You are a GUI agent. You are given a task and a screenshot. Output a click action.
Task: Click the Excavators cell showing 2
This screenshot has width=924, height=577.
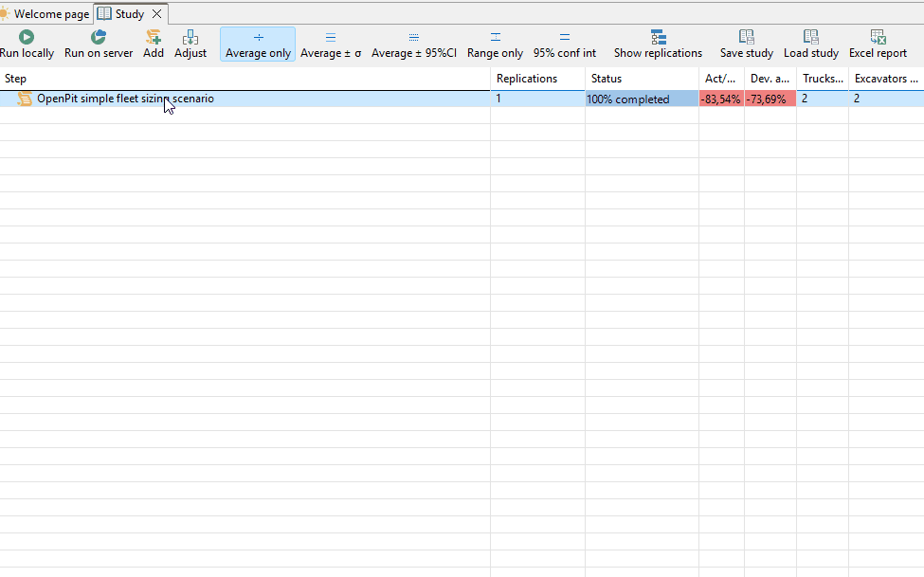(x=886, y=99)
